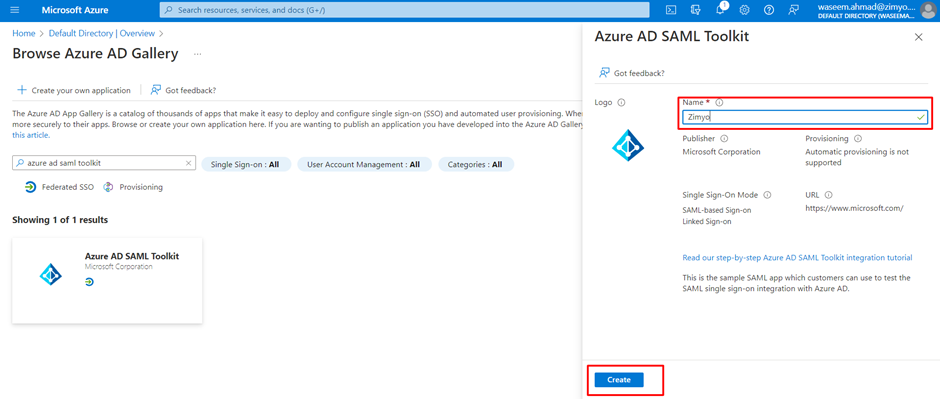
Task: Open the User Account Management : All filter
Action: pyautogui.click(x=363, y=164)
